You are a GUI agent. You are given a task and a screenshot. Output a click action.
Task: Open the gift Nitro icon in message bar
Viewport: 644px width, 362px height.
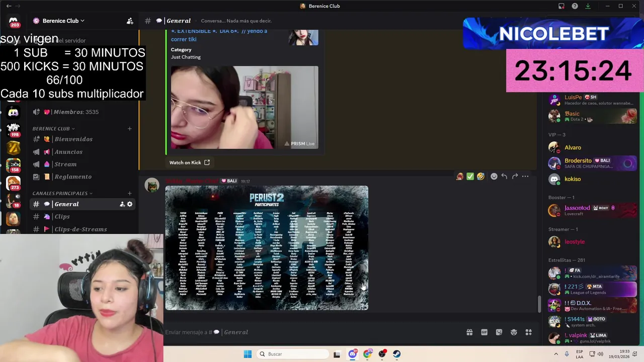point(469,332)
